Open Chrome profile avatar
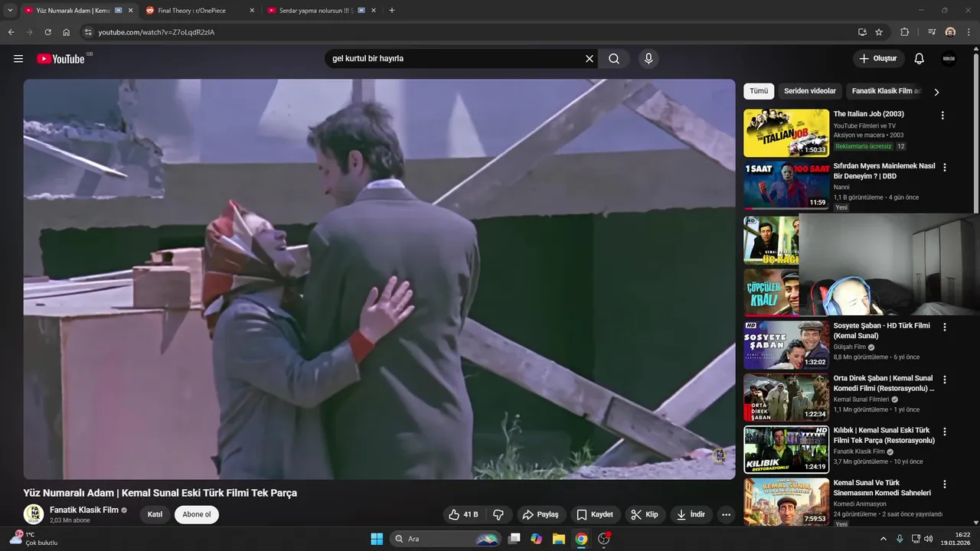This screenshot has width=980, height=551. pos(950,32)
